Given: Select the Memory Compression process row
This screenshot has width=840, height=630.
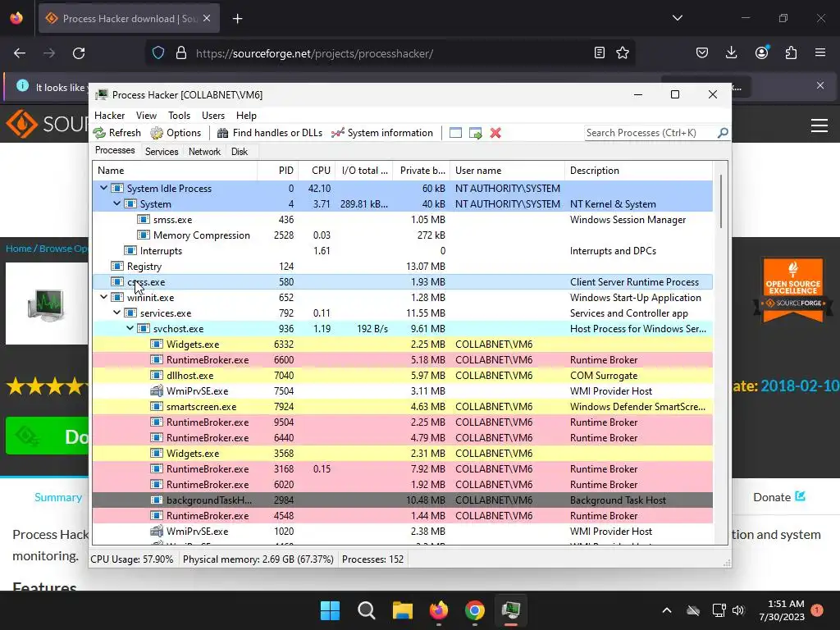Looking at the screenshot, I should click(x=402, y=235).
